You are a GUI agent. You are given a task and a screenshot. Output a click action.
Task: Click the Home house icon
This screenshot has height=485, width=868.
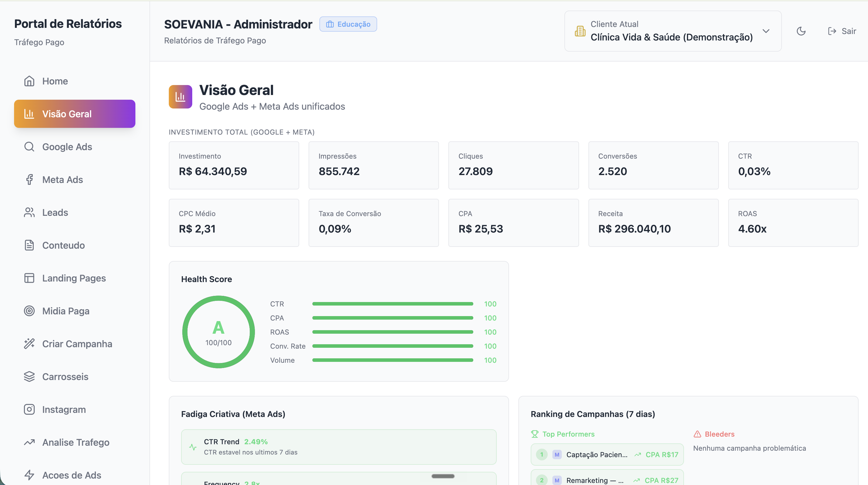(x=29, y=81)
